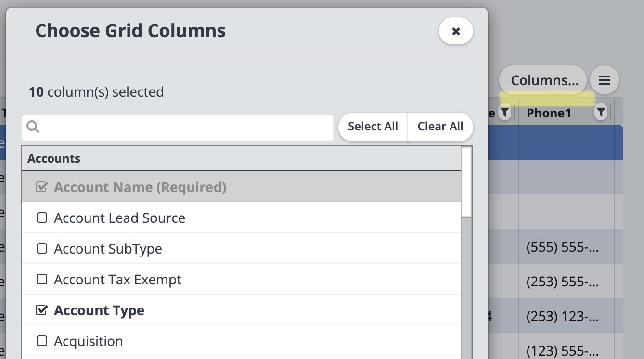Click the Phone1 column filter icon
The width and height of the screenshot is (644, 359).
pyautogui.click(x=601, y=113)
